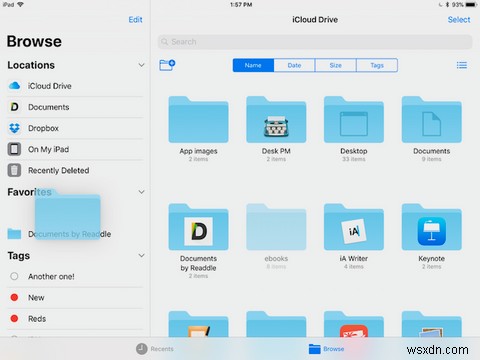Open the Documents by Readdle folder in grid

pos(198,227)
